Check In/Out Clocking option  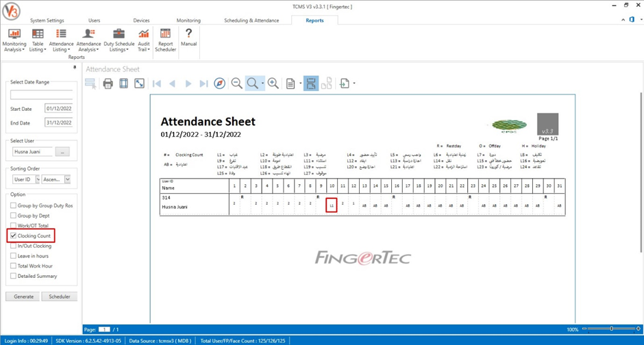pos(14,246)
